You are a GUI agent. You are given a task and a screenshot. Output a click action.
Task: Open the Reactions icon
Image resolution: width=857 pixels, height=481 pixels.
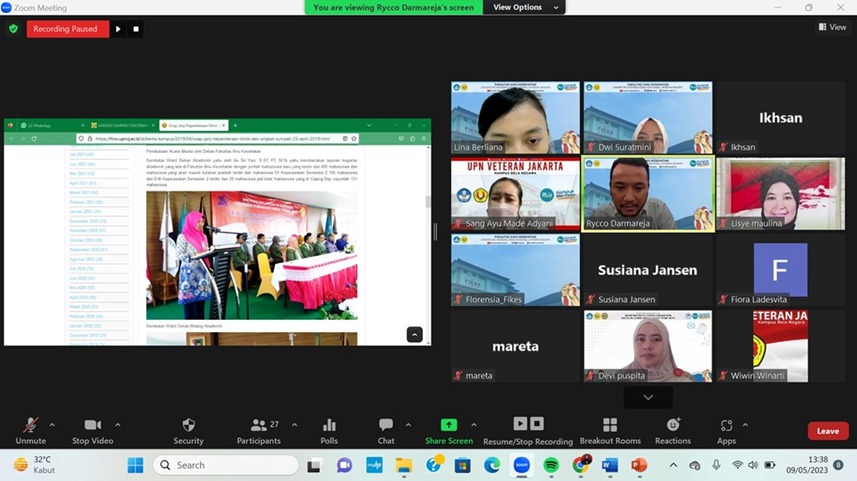[x=673, y=425]
